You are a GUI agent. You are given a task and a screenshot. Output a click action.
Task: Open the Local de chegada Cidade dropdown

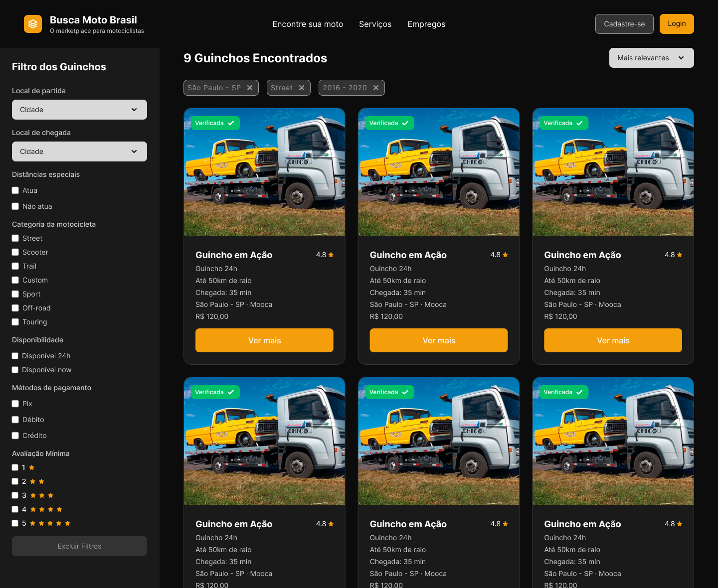point(79,151)
